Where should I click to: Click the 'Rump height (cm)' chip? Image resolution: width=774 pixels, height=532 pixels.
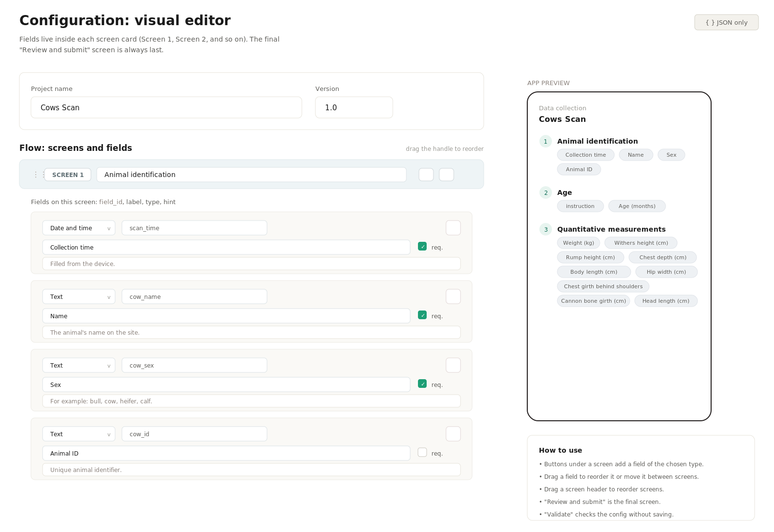tap(591, 257)
